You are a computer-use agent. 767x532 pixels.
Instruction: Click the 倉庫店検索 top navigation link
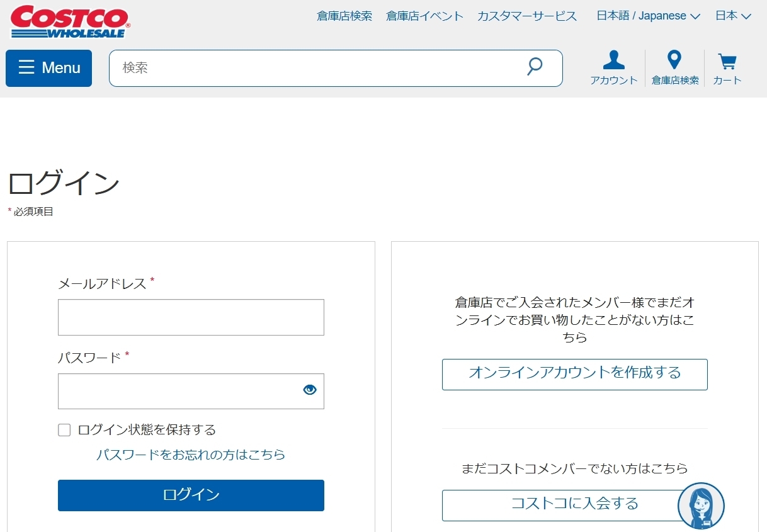344,16
